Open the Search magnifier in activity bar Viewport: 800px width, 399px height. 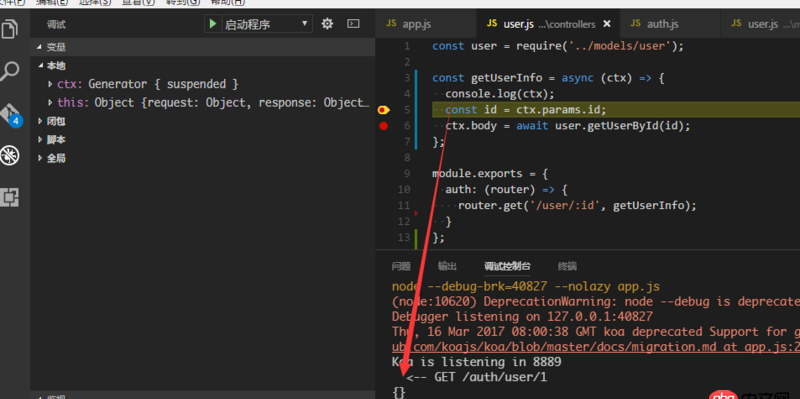(10, 70)
